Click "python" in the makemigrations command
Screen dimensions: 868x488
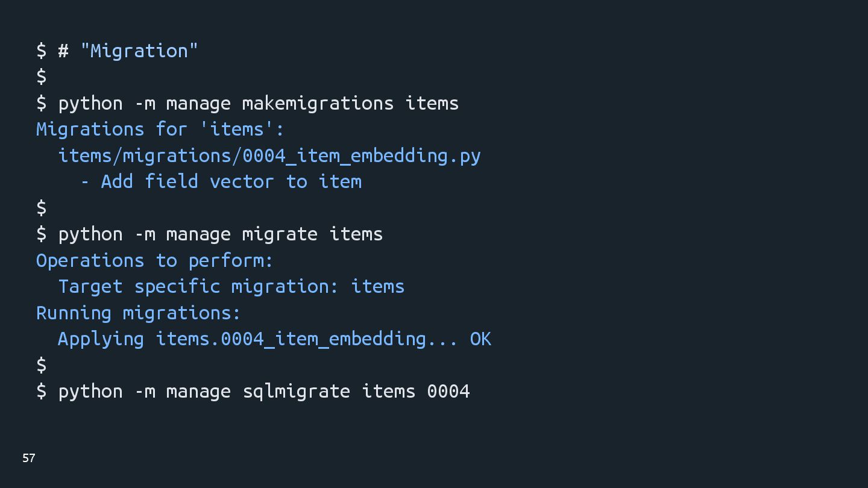pyautogui.click(x=90, y=104)
